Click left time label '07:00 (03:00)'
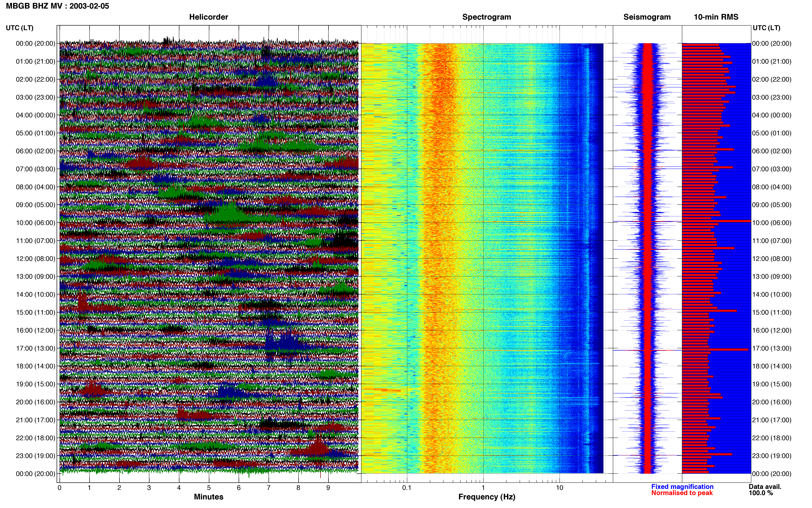This screenshot has width=812, height=508. [36, 169]
